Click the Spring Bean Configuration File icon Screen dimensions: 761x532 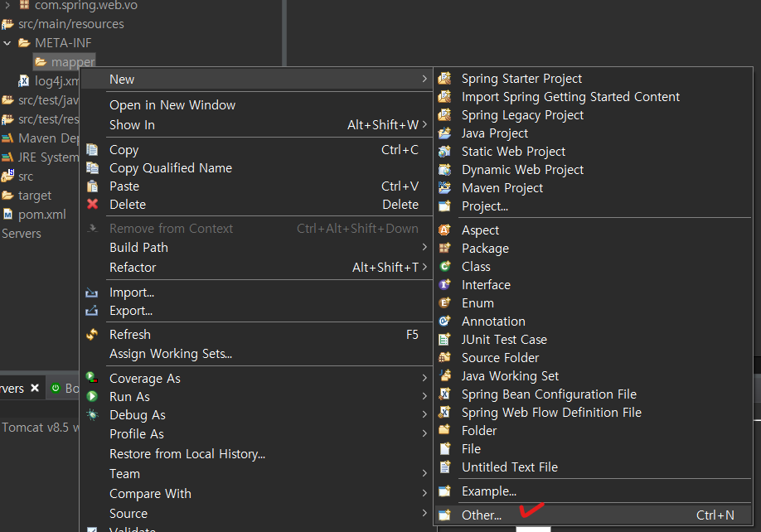pyautogui.click(x=444, y=394)
